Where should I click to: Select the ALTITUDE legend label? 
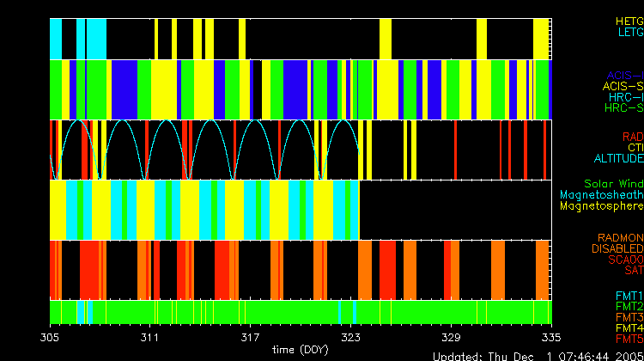[618, 159]
